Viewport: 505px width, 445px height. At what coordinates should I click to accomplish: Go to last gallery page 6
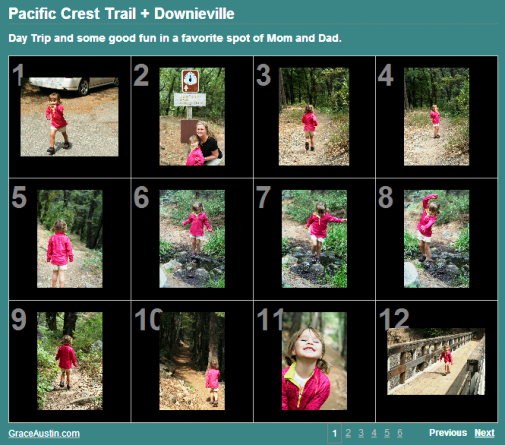pos(400,433)
